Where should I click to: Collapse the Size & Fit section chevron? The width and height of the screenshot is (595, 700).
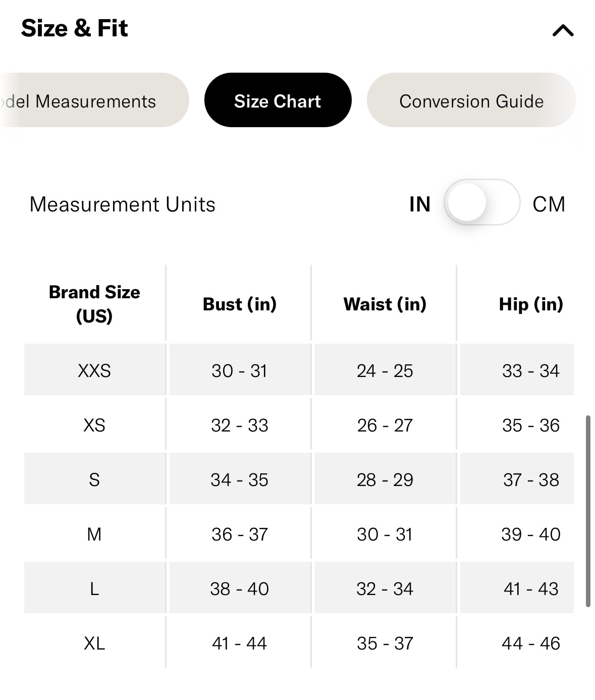coord(563,31)
